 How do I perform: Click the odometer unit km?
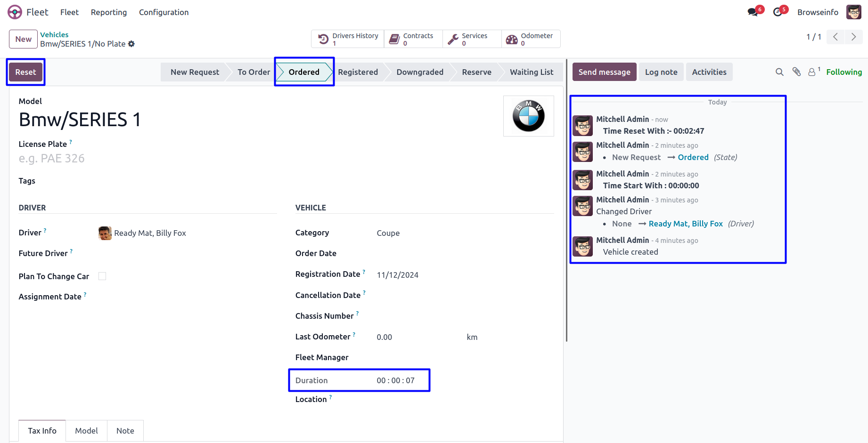[x=472, y=337]
